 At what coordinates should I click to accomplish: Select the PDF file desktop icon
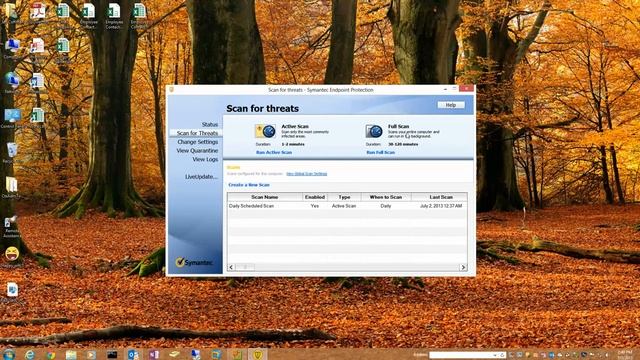(x=38, y=12)
